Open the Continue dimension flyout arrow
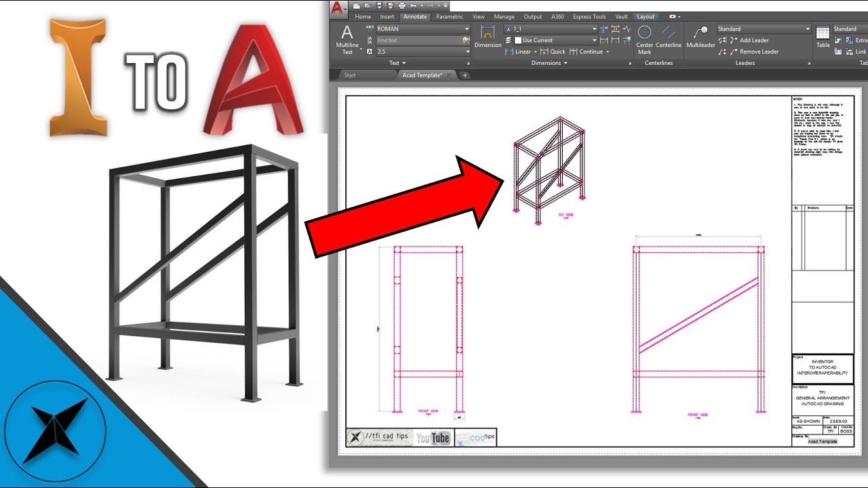Image resolution: width=868 pixels, height=488 pixels. pyautogui.click(x=608, y=52)
